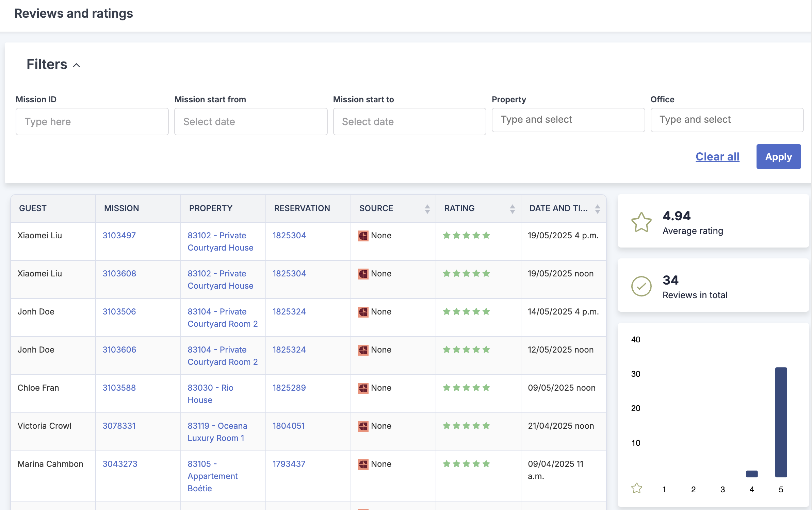
Task: Open mission 3103506 link
Action: click(119, 311)
